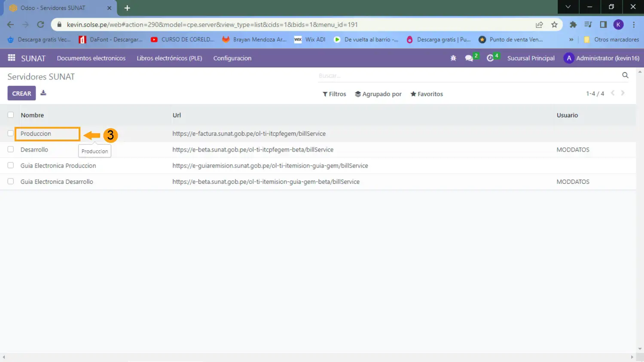Toggle the Chrome side panel icon
Viewport: 644px width, 362px height.
pyautogui.click(x=603, y=24)
